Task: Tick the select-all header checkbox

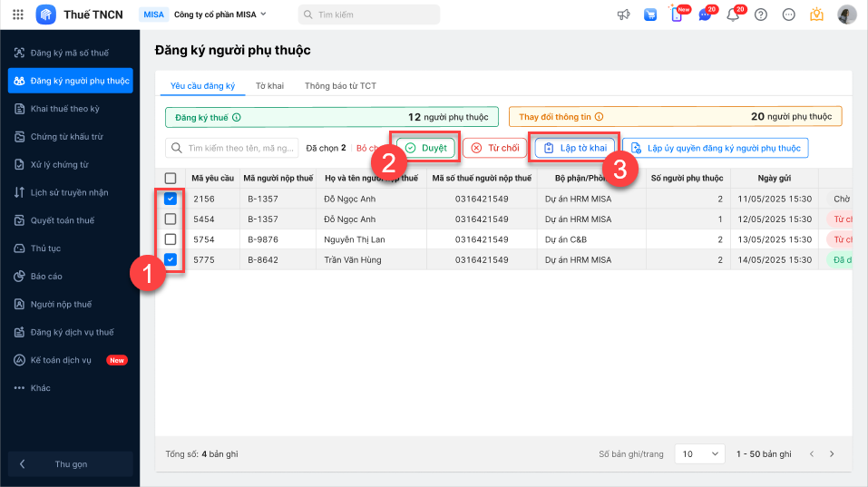Action: tap(171, 179)
